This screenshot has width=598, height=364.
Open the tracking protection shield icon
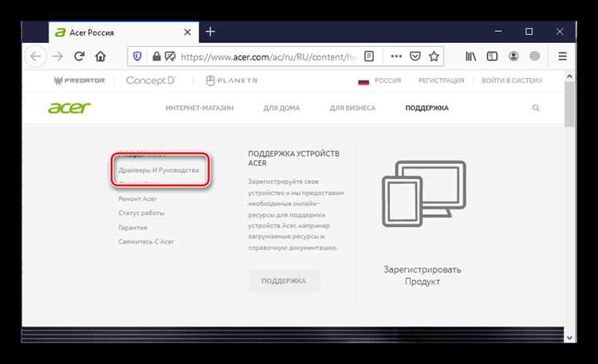pos(137,57)
